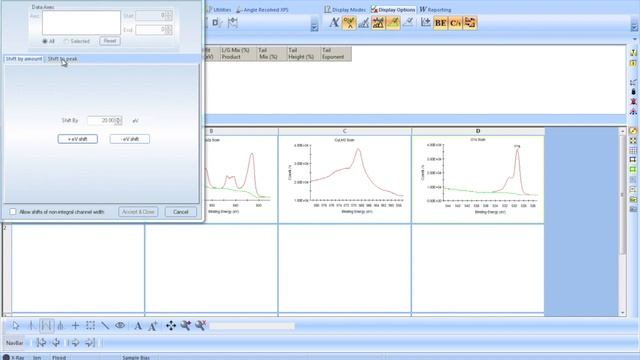
Task: Click the peak-range icon beside the D icon
Action: coord(232,23)
